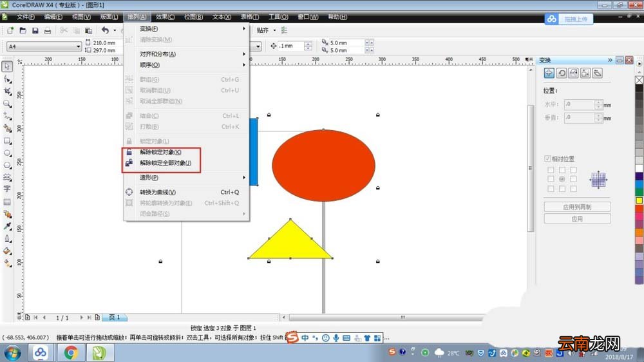This screenshot has height=362, width=644.
Task: Pick the no-color X swatch
Action: point(639,80)
